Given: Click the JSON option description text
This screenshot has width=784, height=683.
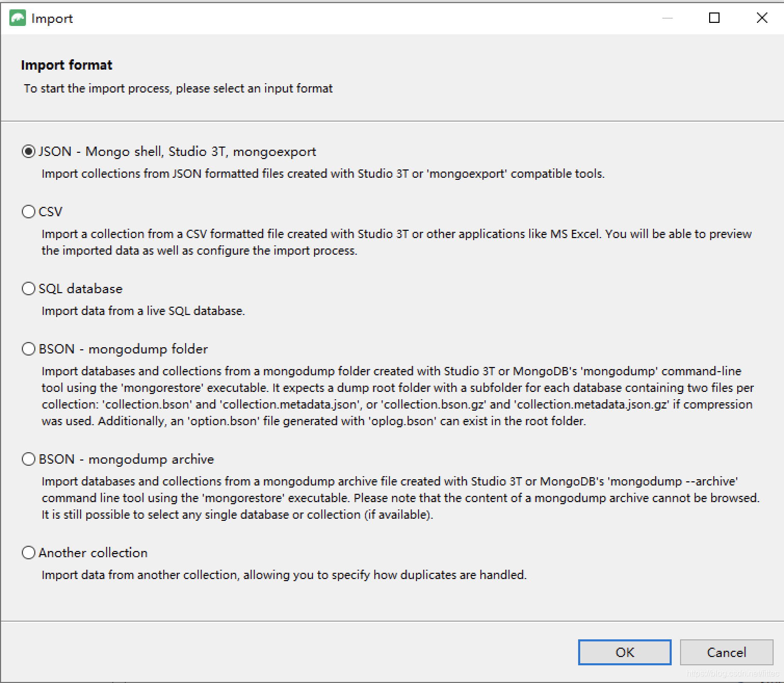Looking at the screenshot, I should (x=323, y=174).
